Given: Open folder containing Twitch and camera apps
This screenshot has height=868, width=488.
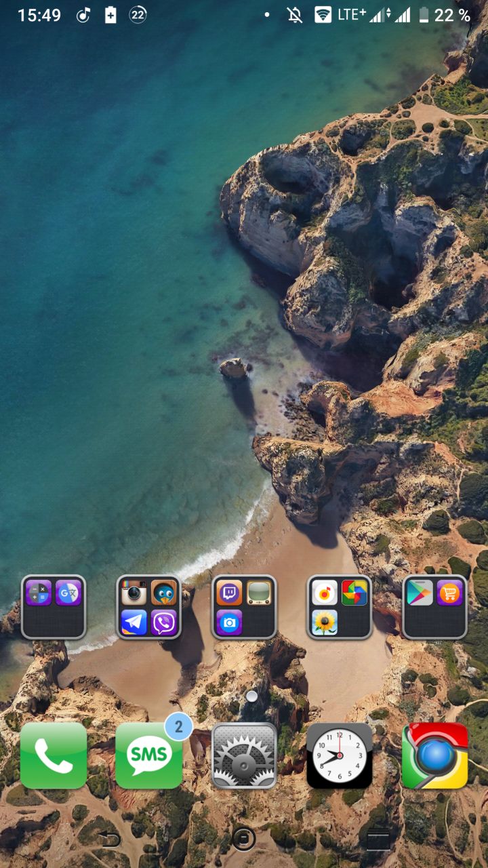Looking at the screenshot, I should [x=244, y=607].
